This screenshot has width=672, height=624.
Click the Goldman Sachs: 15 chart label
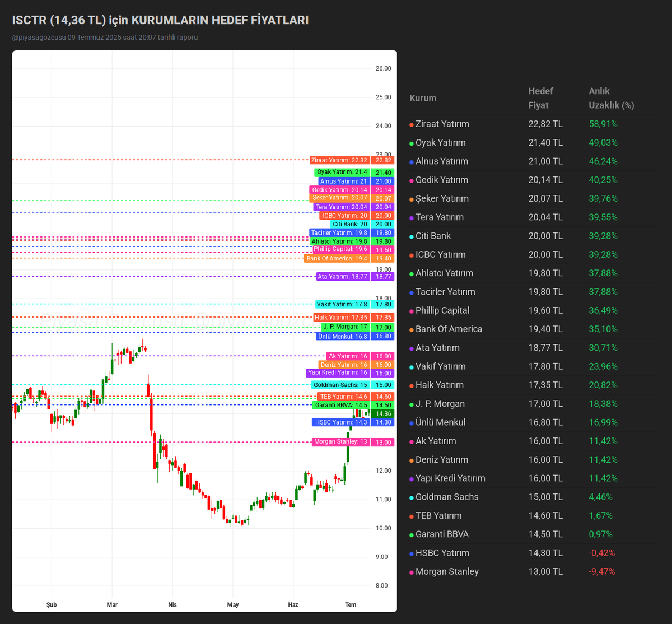340,385
